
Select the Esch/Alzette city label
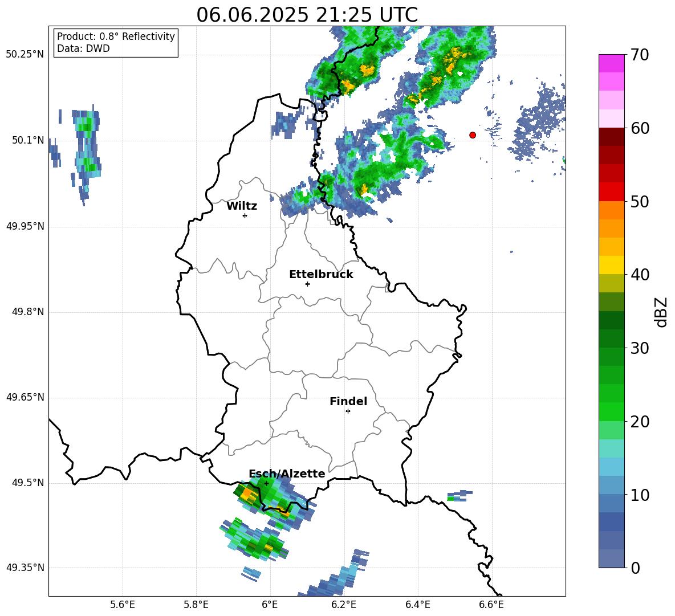pyautogui.click(x=287, y=474)
